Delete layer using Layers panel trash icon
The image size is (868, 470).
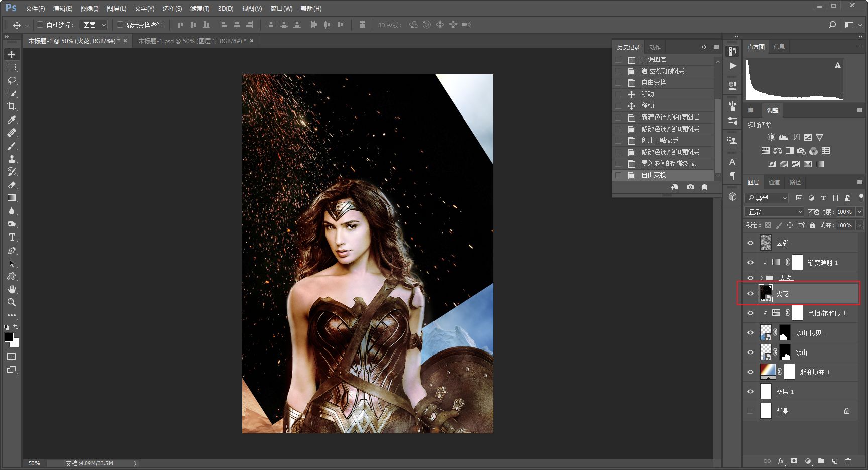[848, 461]
